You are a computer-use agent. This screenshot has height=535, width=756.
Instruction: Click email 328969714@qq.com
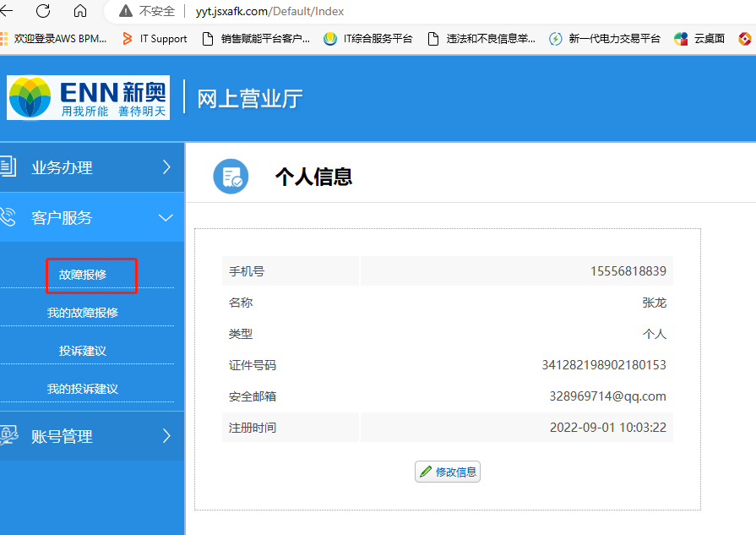click(608, 396)
